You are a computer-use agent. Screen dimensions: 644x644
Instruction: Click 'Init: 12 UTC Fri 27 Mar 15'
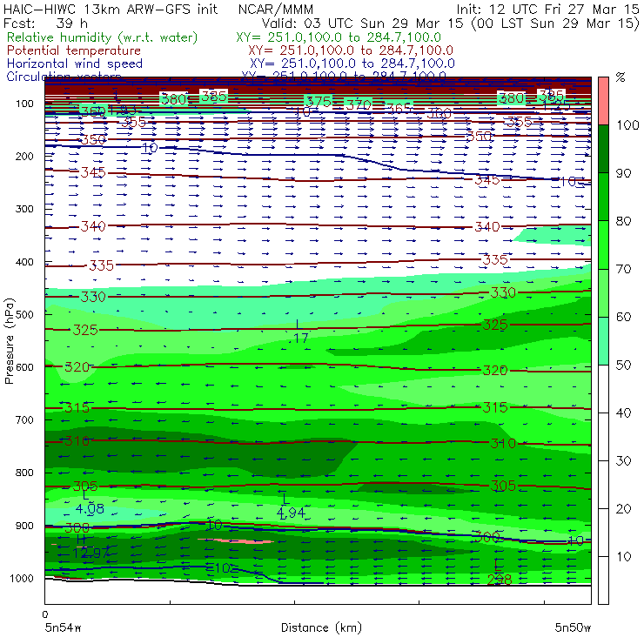point(547,9)
